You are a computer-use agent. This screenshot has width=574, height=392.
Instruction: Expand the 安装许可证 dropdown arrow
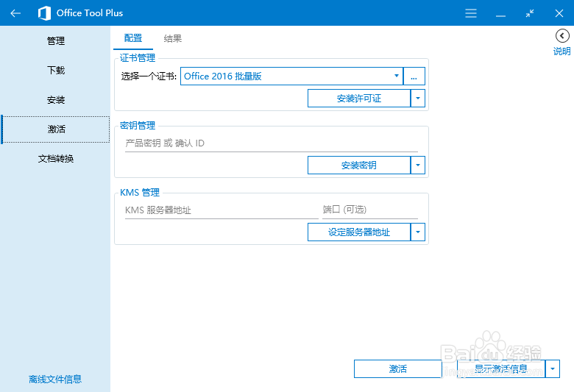pos(418,99)
